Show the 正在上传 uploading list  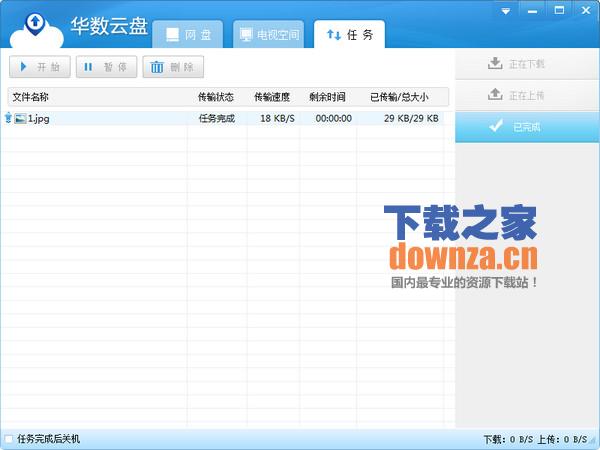coord(527,95)
